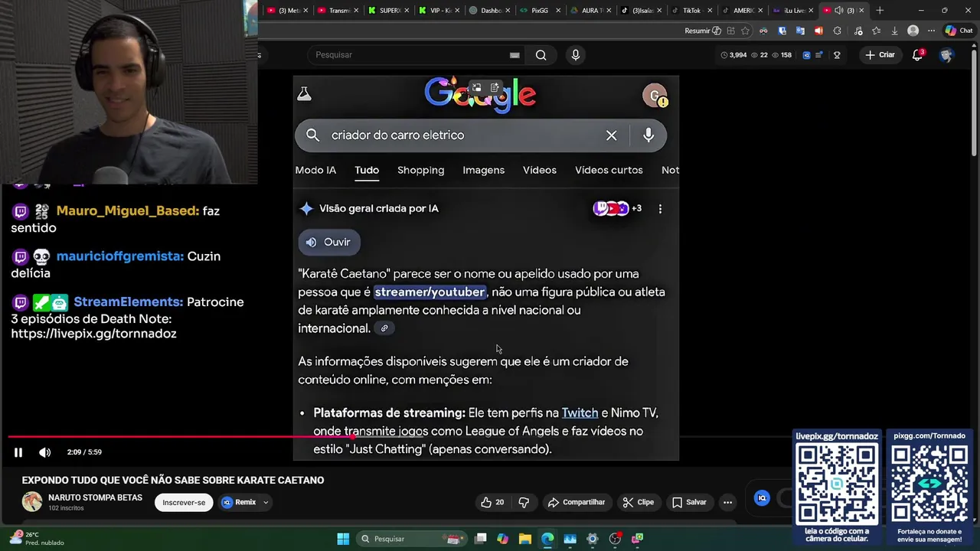The height and width of the screenshot is (551, 980).
Task: Click the YouTube search magnifier button
Action: click(541, 55)
